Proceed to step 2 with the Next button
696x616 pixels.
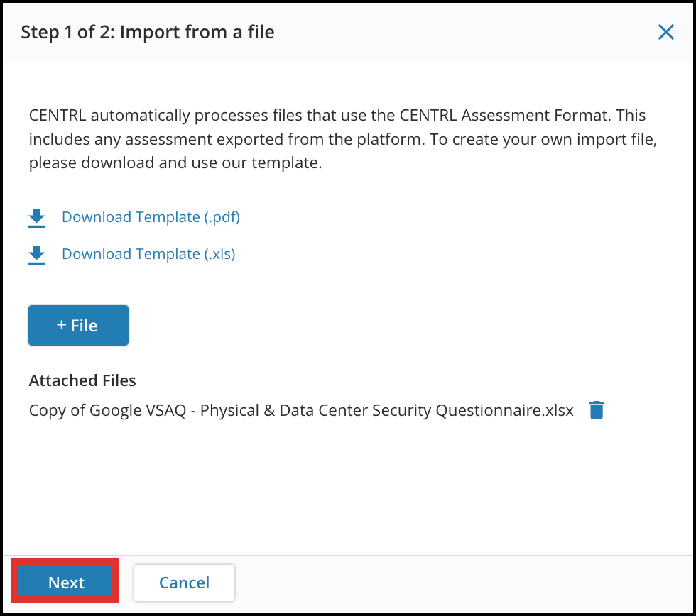pyautogui.click(x=65, y=582)
